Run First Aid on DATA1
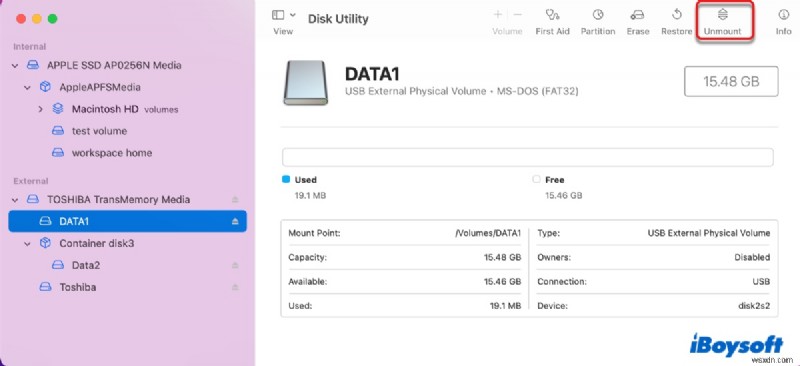This screenshot has height=366, width=800. (x=552, y=22)
